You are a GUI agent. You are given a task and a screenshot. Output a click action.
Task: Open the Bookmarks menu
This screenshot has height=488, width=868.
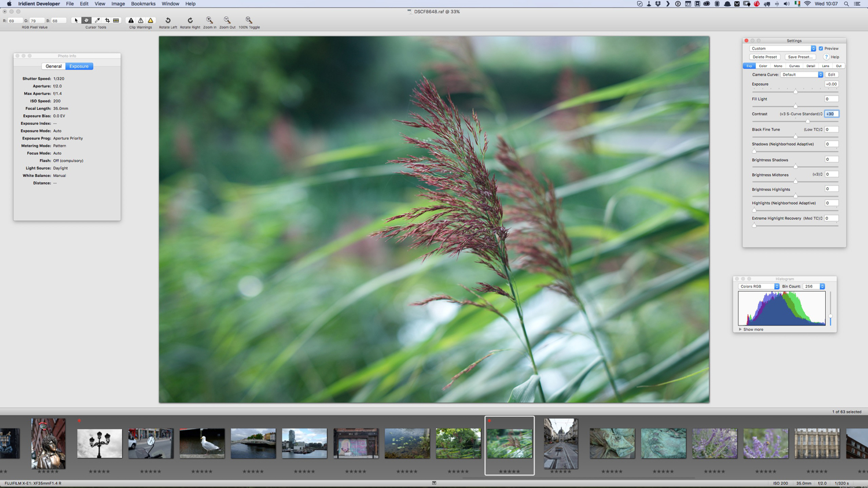[x=143, y=3]
